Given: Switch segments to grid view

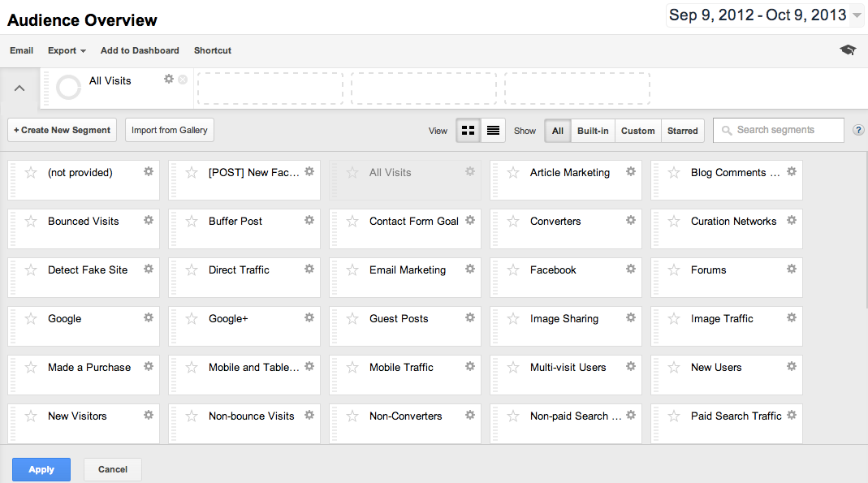Looking at the screenshot, I should pos(469,129).
